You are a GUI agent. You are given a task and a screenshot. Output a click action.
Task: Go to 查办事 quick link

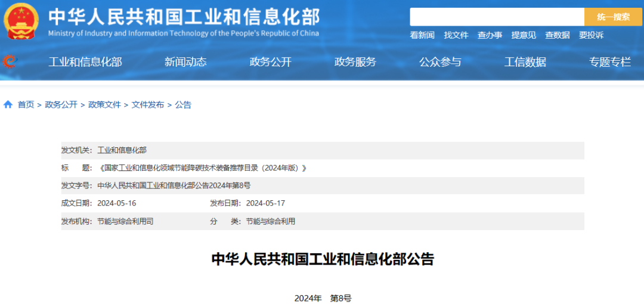pyautogui.click(x=490, y=35)
